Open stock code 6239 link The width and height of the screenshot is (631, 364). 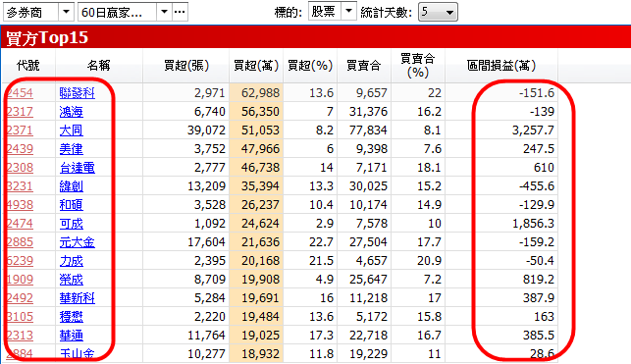(20, 261)
